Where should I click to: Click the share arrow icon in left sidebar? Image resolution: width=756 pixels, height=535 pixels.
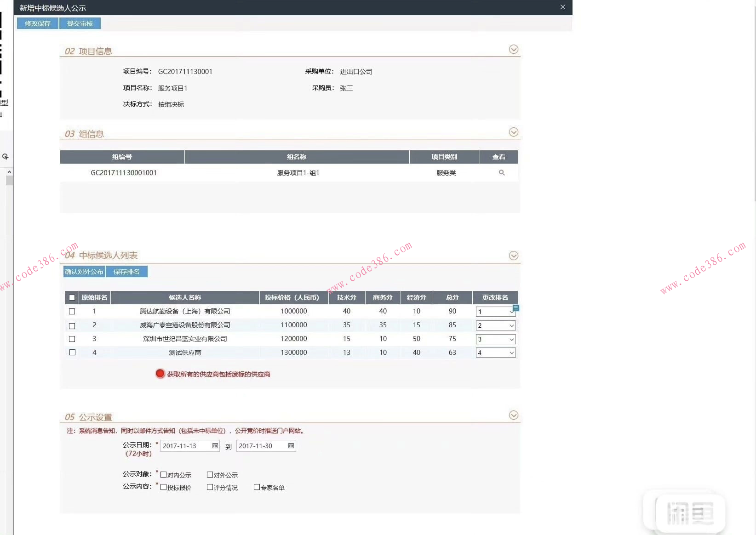coord(6,157)
